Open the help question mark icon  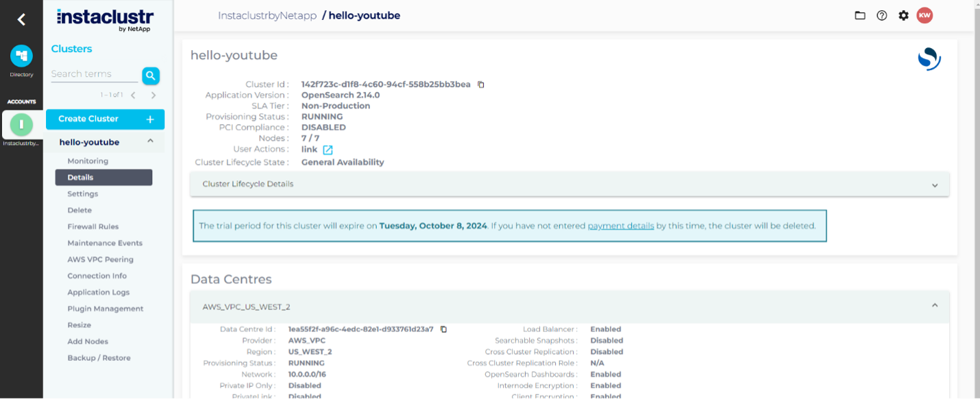pos(882,15)
